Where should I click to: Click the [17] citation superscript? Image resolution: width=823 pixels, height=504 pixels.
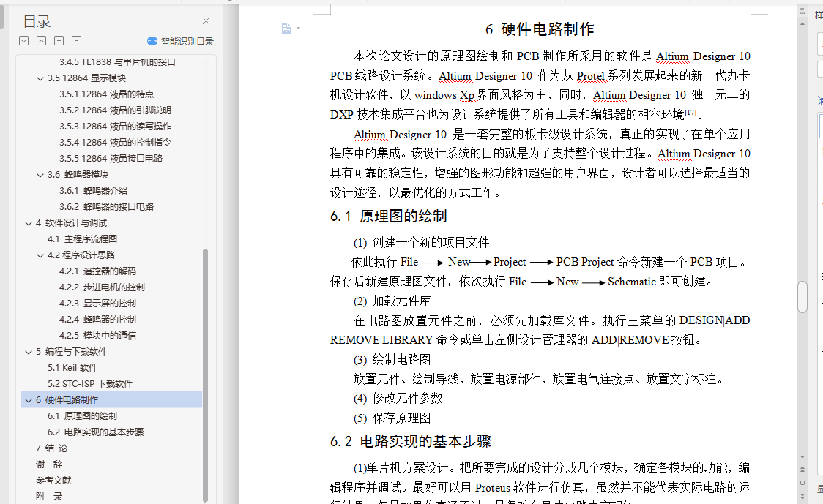point(690,112)
